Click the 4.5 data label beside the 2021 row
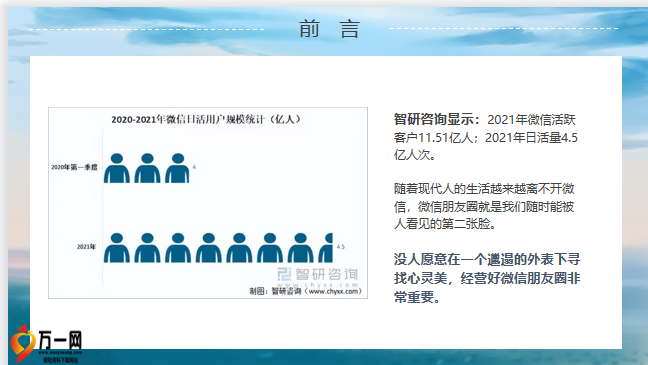 [341, 247]
